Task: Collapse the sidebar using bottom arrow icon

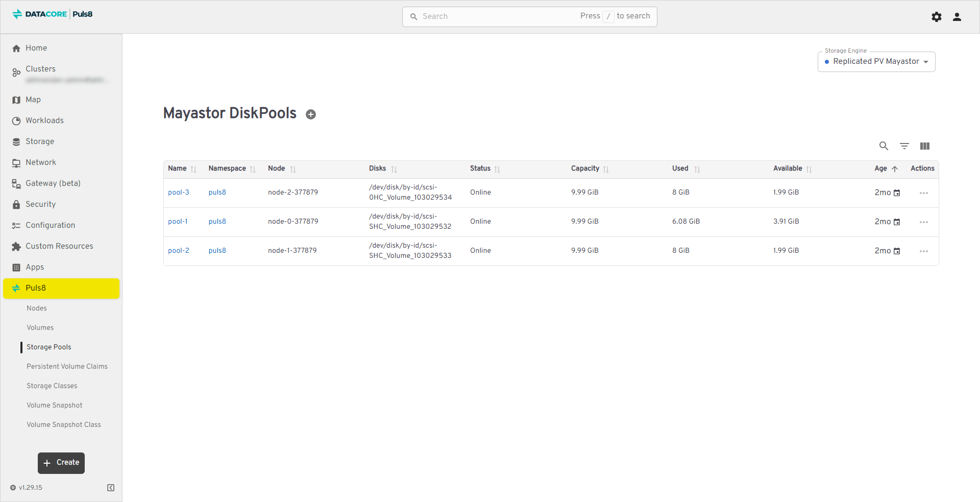Action: [x=111, y=488]
